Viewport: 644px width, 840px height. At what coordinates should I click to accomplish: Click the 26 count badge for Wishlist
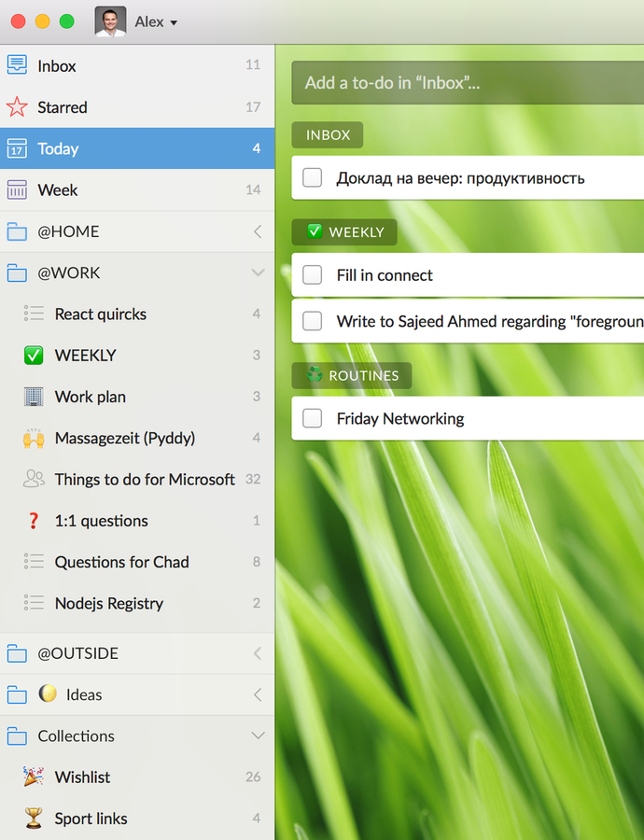[253, 777]
